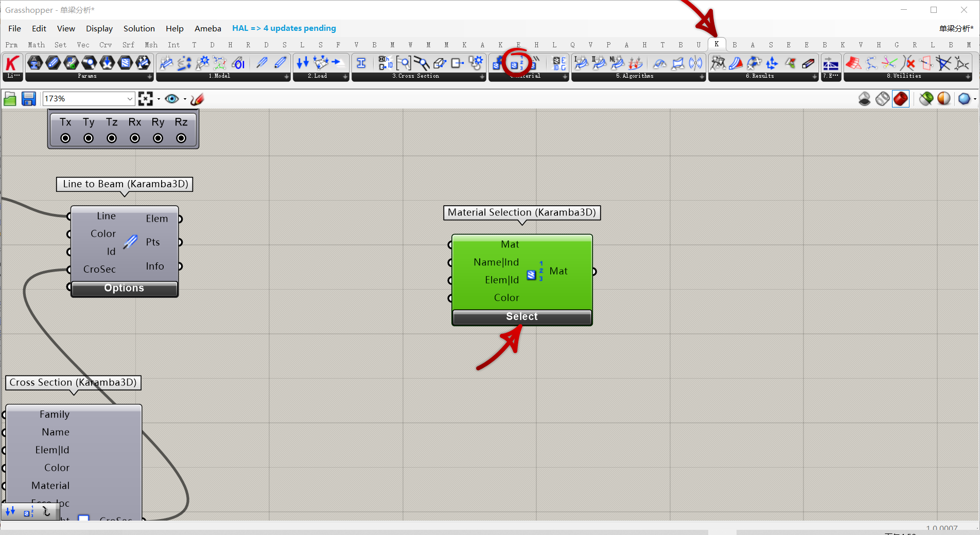
Task: Enable the red shaded preview mode
Action: coord(900,99)
